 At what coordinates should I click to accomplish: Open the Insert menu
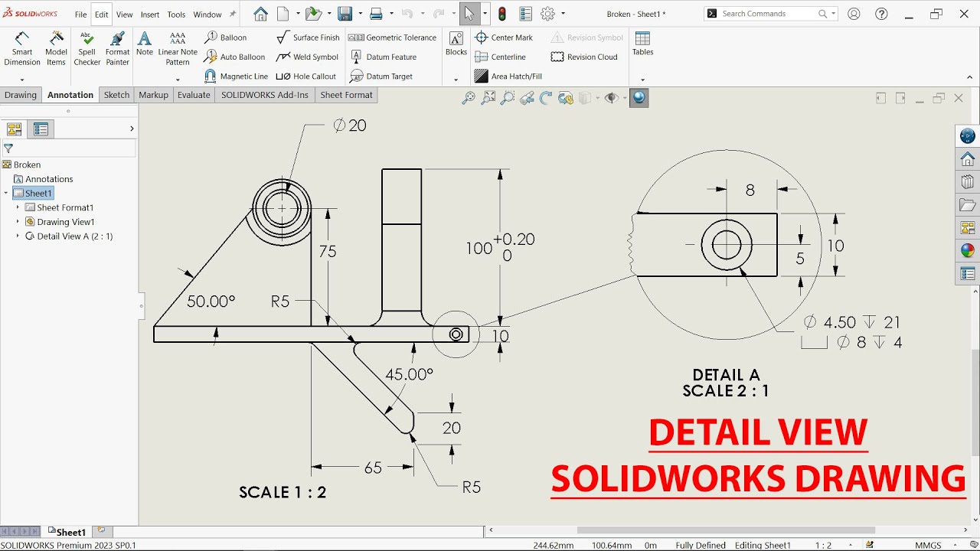(150, 15)
